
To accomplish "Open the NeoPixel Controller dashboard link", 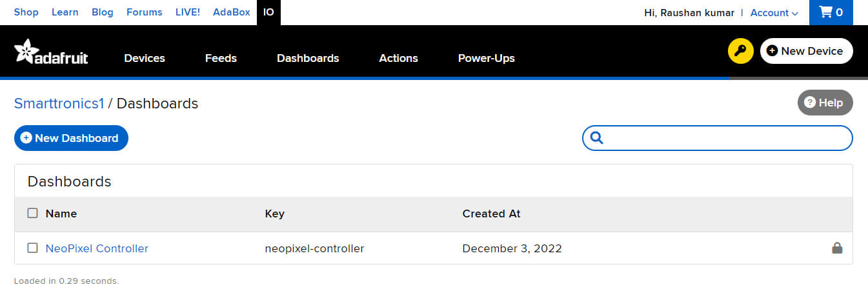I will 97,248.
